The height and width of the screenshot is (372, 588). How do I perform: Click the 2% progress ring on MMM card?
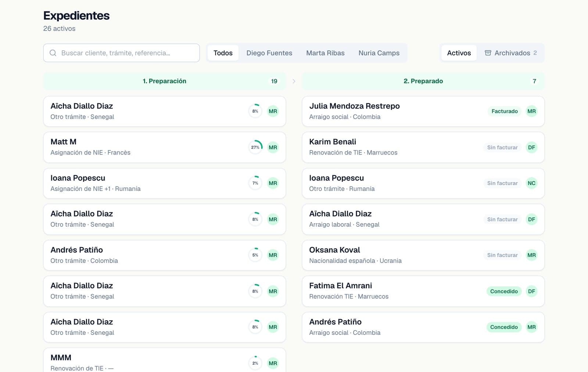point(255,363)
